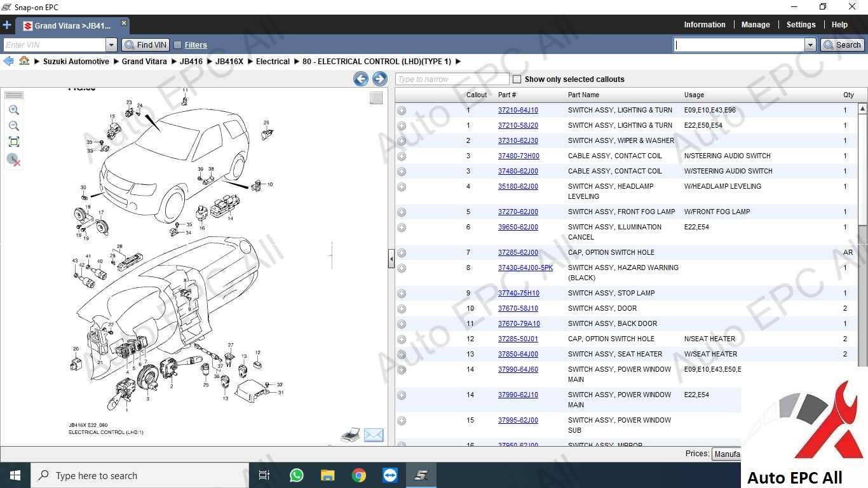This screenshot has width=868, height=488.
Task: Expand the arrow between JB416X and Electrical
Action: [250, 62]
